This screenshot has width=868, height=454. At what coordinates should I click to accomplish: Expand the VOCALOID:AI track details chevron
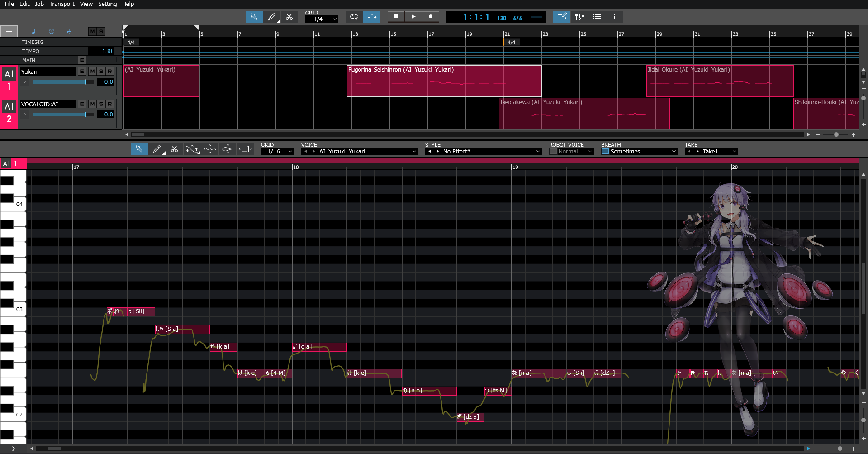24,115
